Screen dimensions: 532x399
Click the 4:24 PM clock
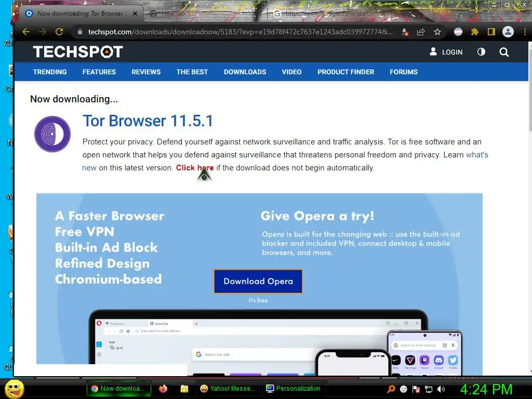coord(486,389)
